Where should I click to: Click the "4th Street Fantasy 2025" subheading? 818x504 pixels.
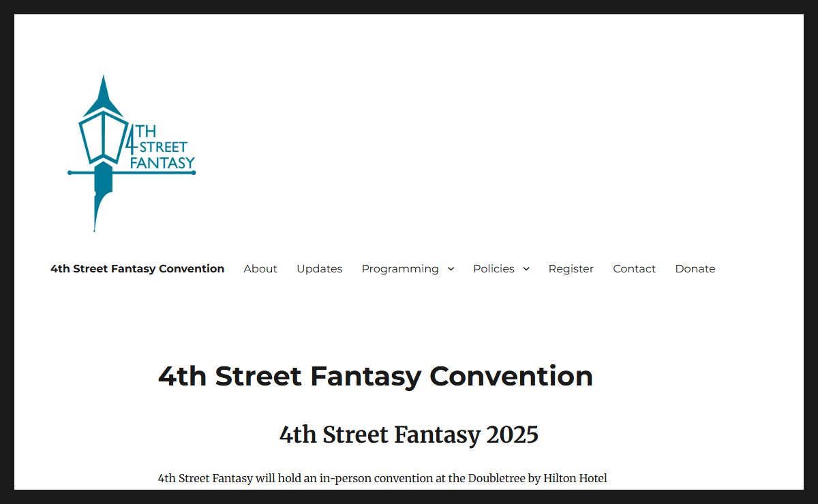[409, 435]
